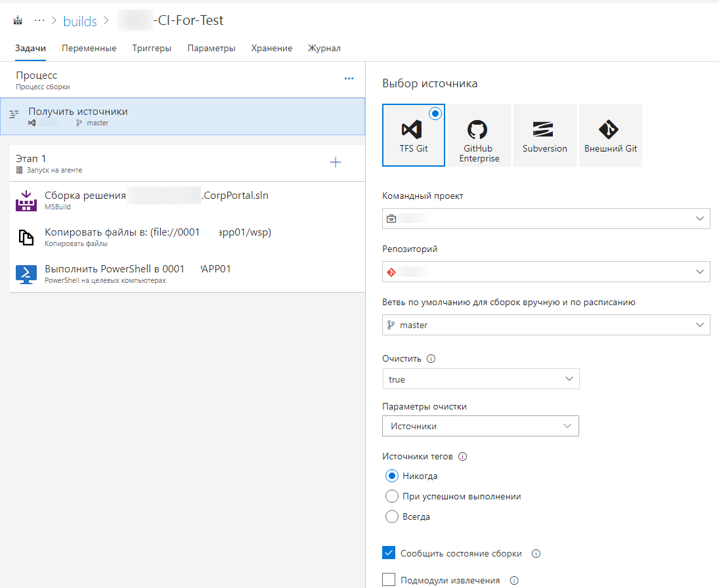This screenshot has width=719, height=588.
Task: Select the Никогда radio button
Action: click(392, 476)
